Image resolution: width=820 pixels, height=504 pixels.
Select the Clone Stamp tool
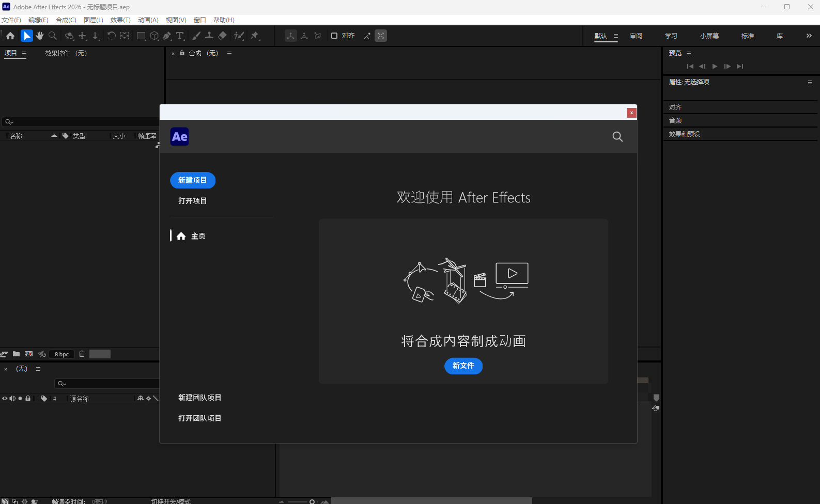tap(209, 36)
